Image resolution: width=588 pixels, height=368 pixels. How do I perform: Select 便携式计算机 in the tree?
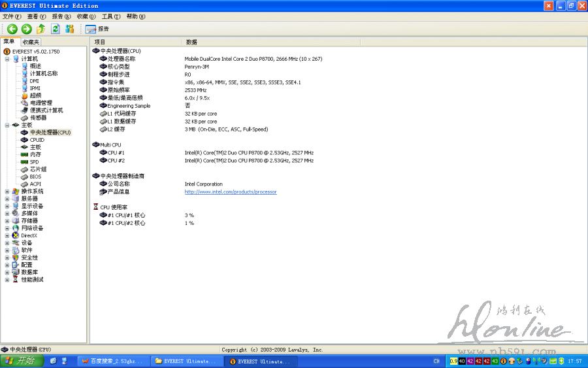click(46, 110)
